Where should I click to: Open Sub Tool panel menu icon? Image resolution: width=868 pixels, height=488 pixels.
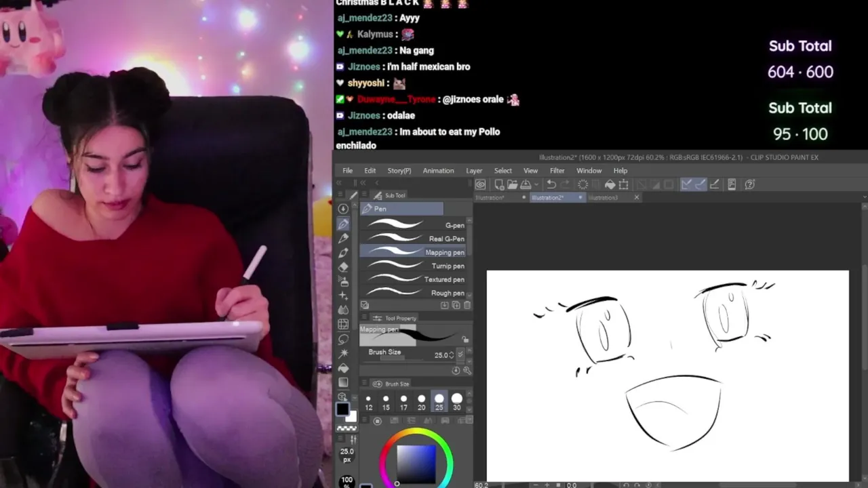click(364, 195)
